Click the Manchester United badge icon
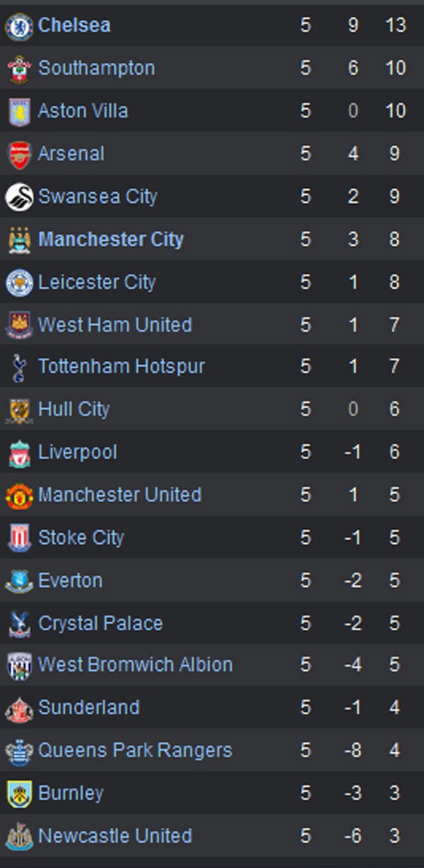The image size is (424, 868). click(19, 495)
